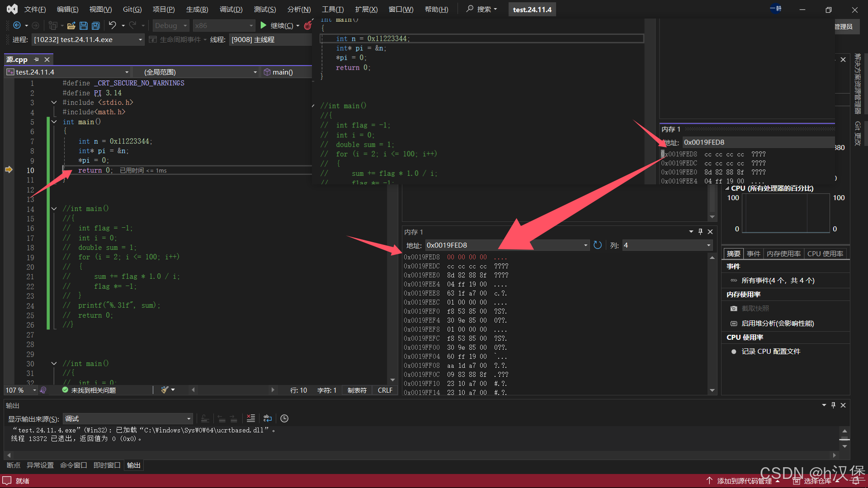Click 记录 CPU 配置文件 option

(x=770, y=351)
